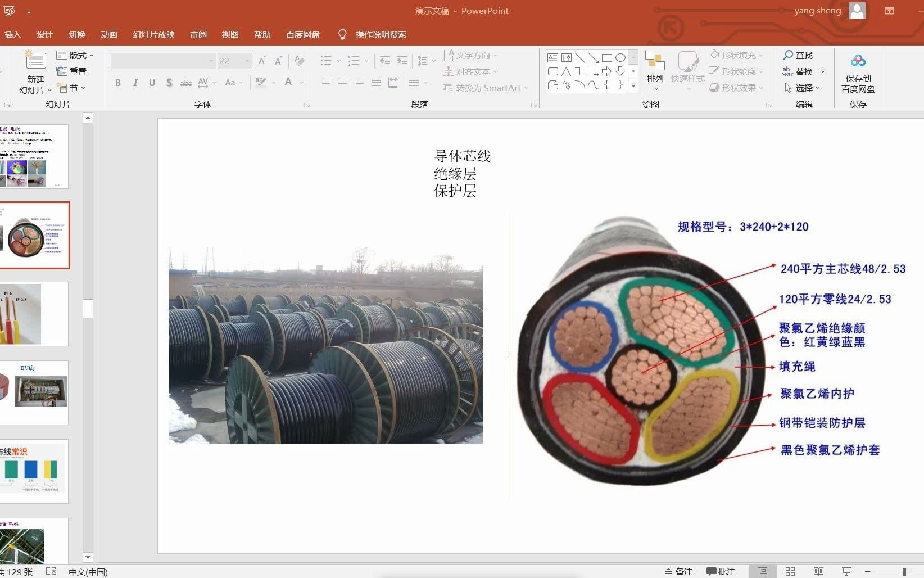
Task: Click Reset (重置) slide button
Action: tap(72, 71)
